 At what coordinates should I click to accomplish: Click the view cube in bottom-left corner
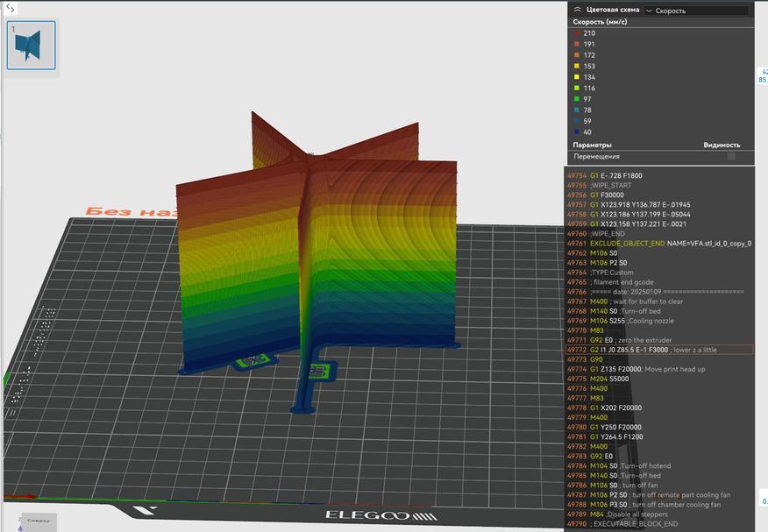point(39,520)
